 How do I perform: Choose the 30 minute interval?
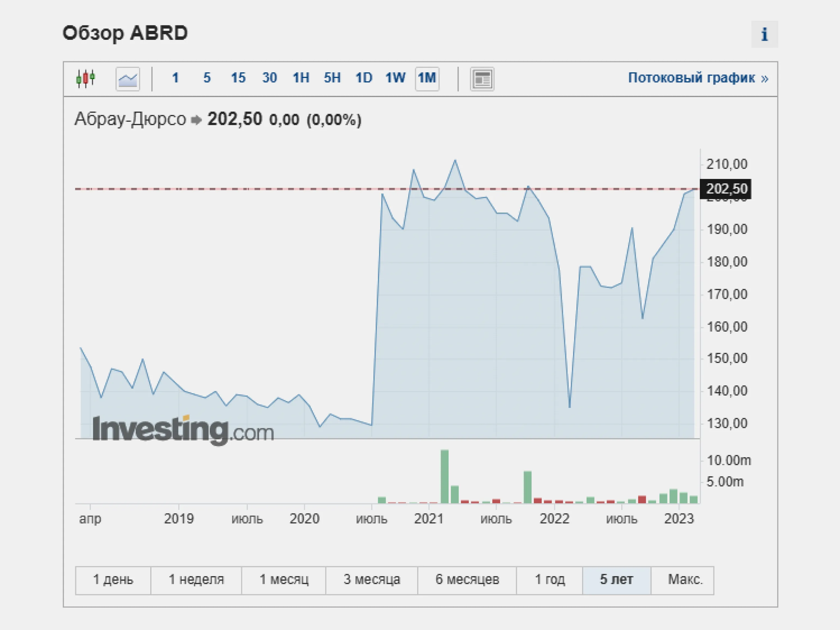(269, 78)
